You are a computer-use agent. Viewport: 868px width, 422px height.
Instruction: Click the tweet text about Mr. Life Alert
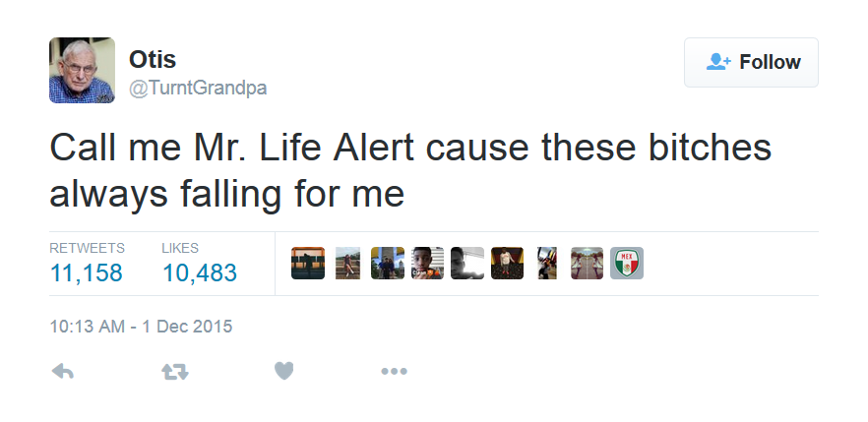coord(410,169)
